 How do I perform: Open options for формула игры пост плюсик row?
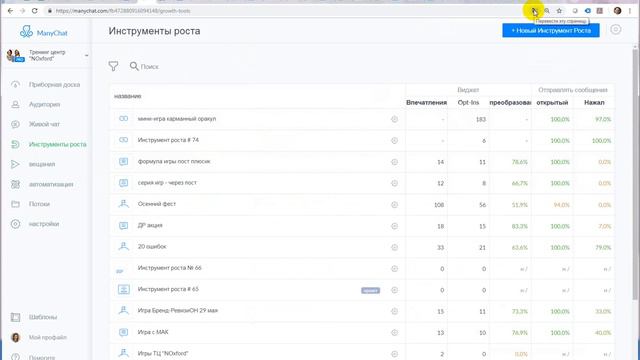pyautogui.click(x=394, y=162)
